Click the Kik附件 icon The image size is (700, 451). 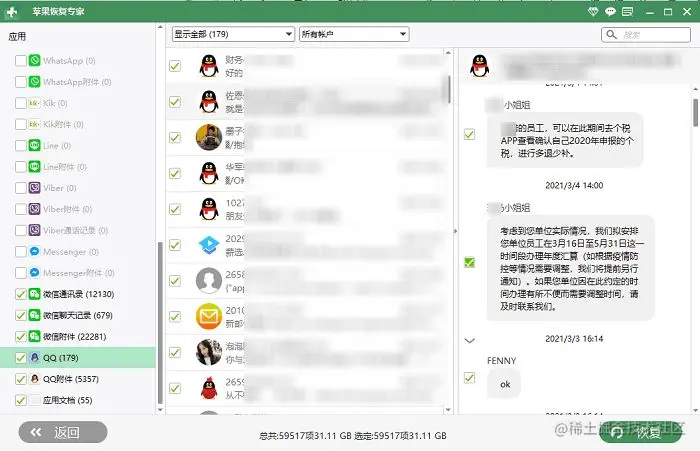pos(34,124)
